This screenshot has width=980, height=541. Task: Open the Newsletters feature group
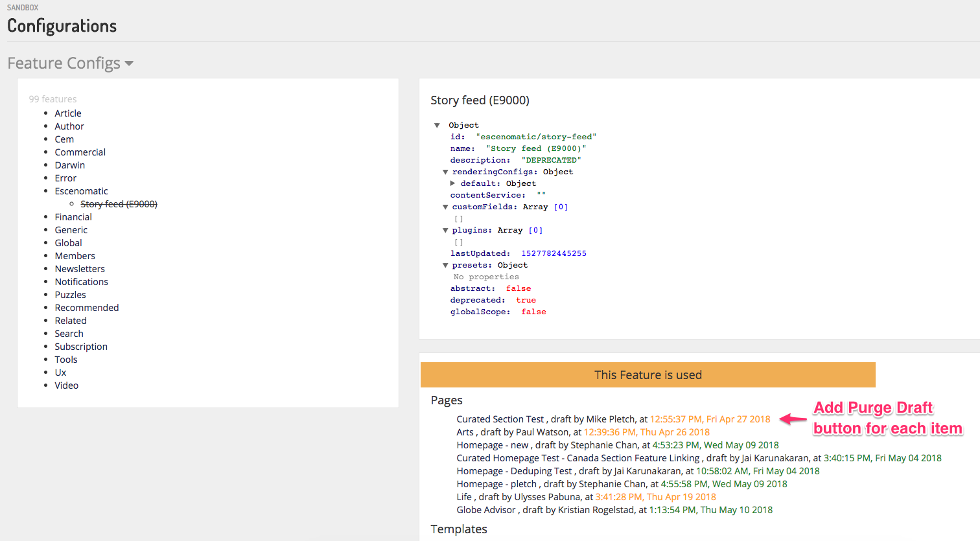click(80, 269)
